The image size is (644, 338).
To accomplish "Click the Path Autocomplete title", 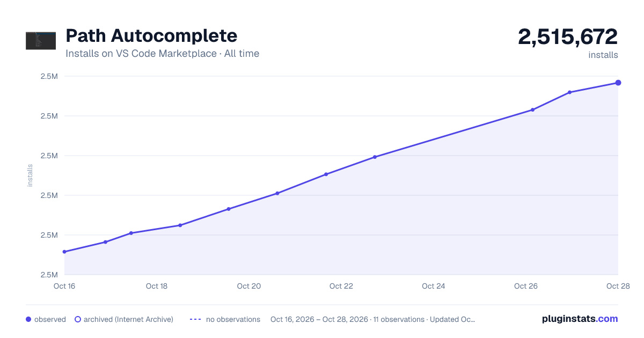I will (x=151, y=36).
